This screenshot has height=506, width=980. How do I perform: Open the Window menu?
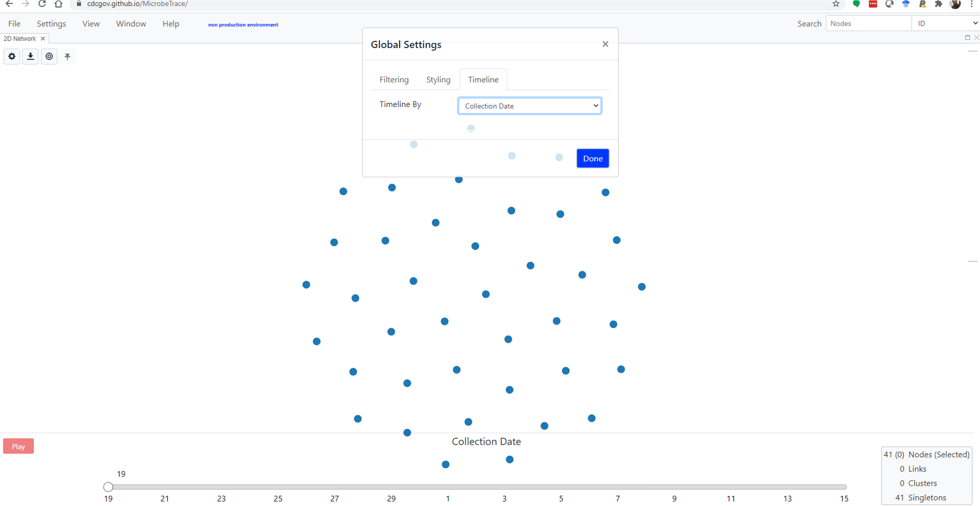pos(131,23)
